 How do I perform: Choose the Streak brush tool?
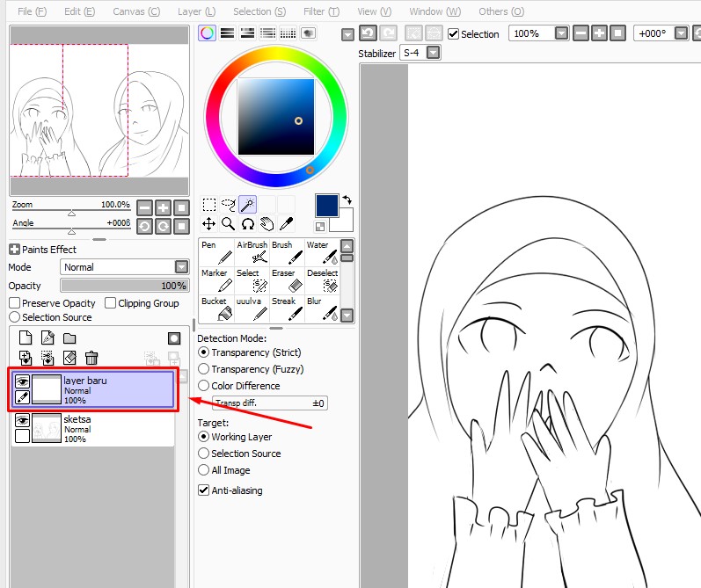(287, 309)
